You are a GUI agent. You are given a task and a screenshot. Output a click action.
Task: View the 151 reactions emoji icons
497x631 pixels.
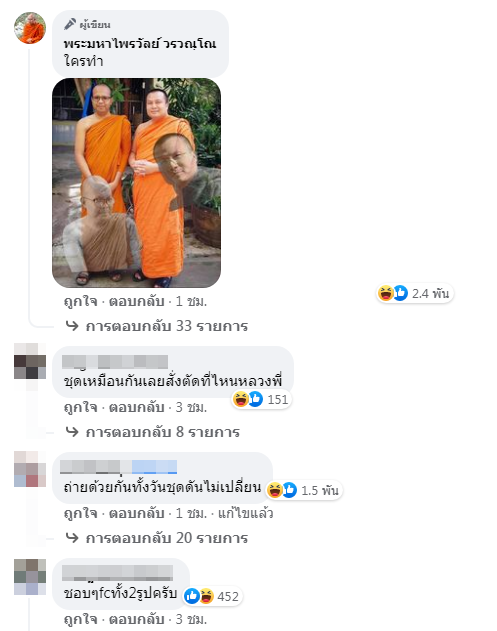(247, 399)
